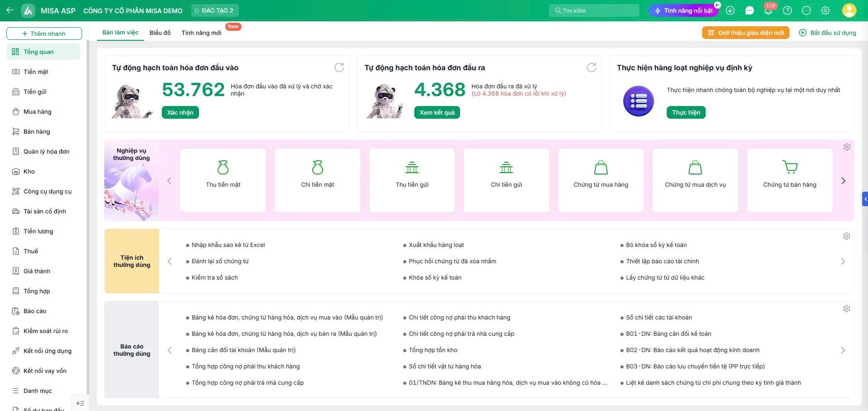Screen dimensions: 868x411
Task: Select Tiền mặt in the sidebar
Action: click(43, 72)
